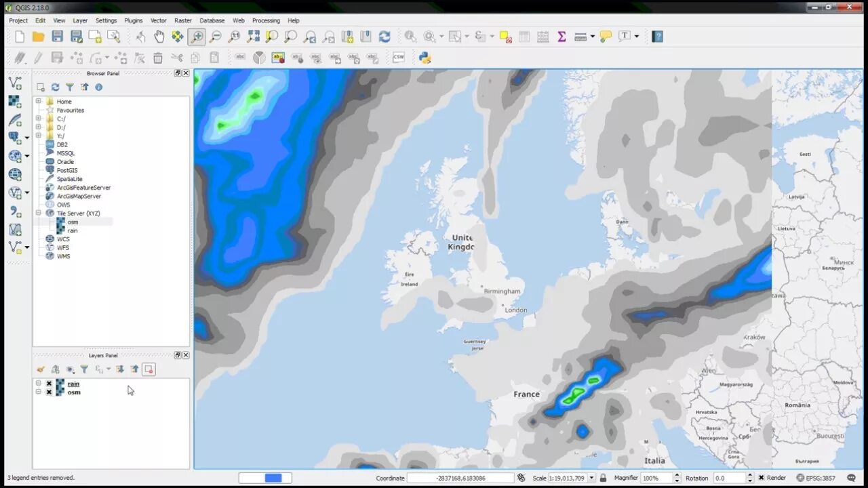Toggle visibility of the osm layer
The width and height of the screenshot is (868, 488).
(49, 392)
